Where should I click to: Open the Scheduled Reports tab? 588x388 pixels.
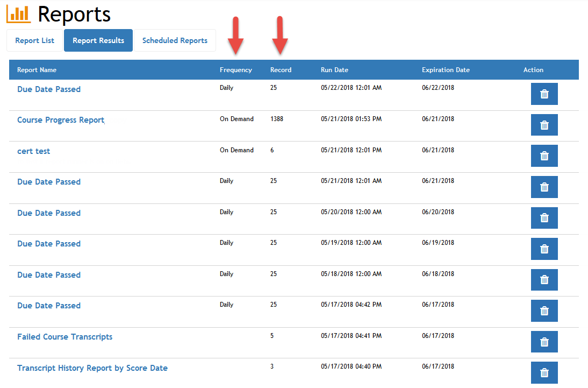point(175,40)
